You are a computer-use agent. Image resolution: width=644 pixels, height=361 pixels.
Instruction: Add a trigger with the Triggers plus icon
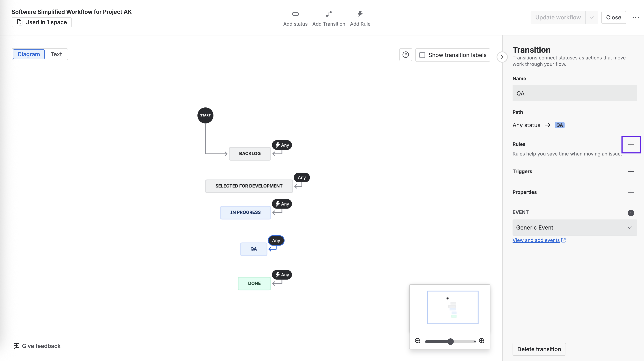[x=631, y=171]
